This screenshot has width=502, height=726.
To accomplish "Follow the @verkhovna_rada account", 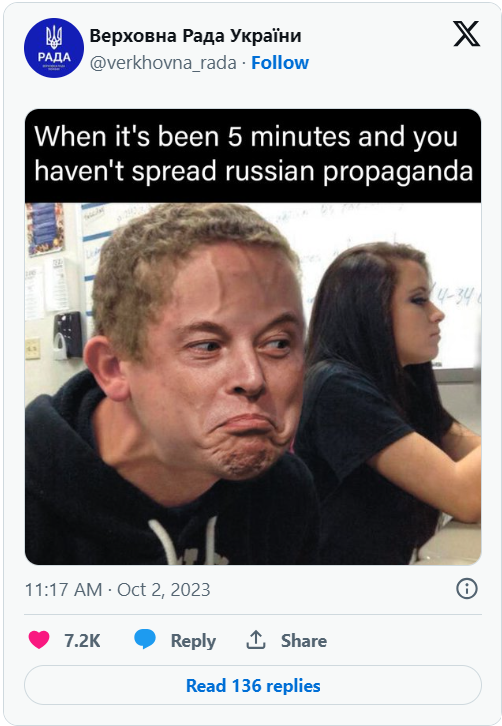I will pyautogui.click(x=280, y=63).
